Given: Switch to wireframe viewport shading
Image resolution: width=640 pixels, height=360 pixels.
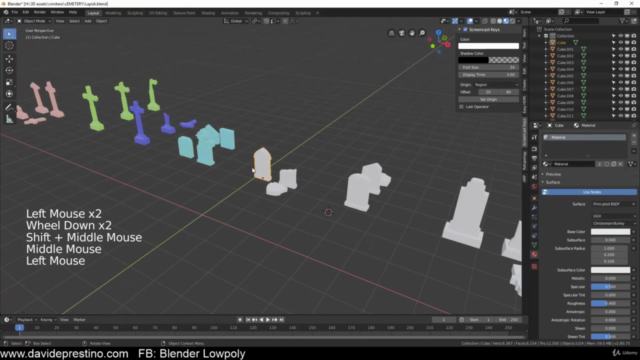Looking at the screenshot, I should coord(493,21).
